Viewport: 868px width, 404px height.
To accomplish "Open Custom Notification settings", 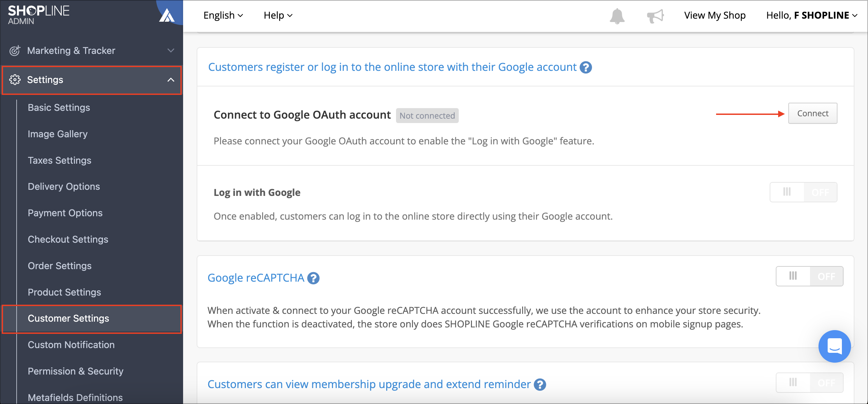I will tap(71, 345).
